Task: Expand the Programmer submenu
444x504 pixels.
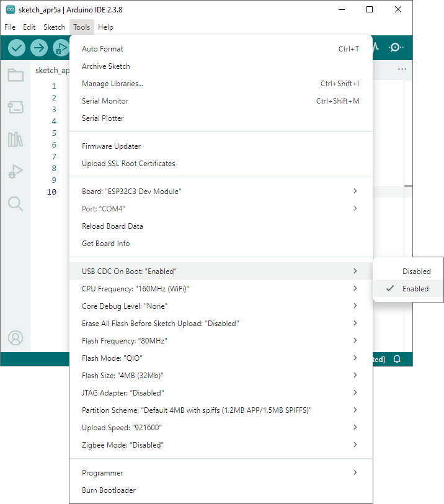Action: tap(221, 473)
